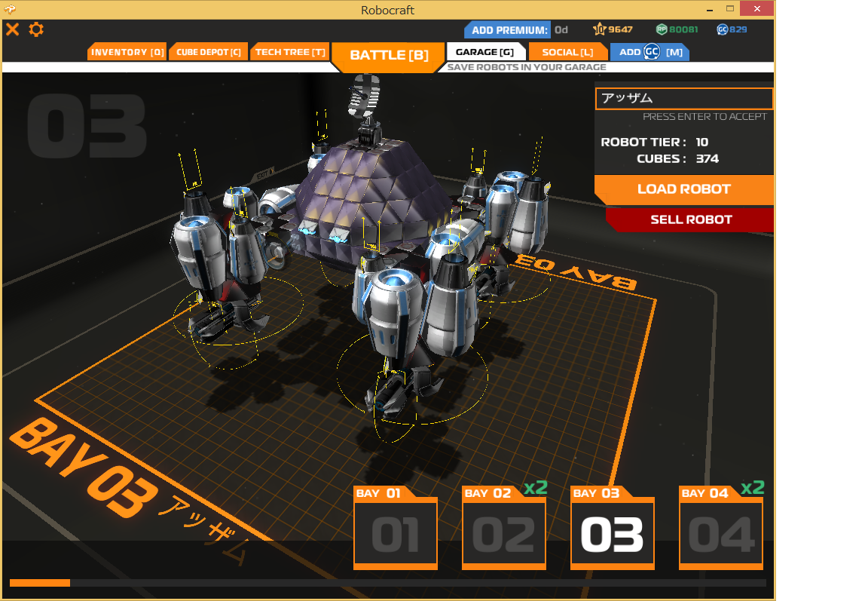
Task: Click the bay list scrollbar at bottom
Action: [x=387, y=583]
